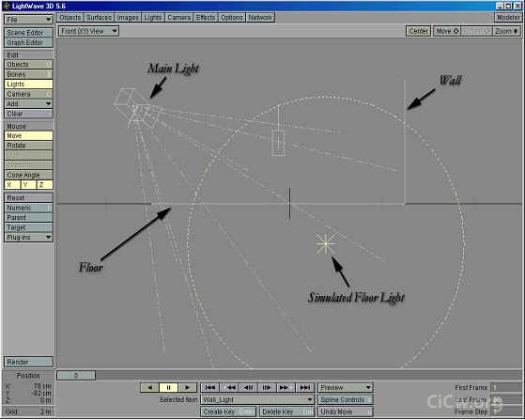Switch to Modeler
525x420 pixels.
pos(508,18)
